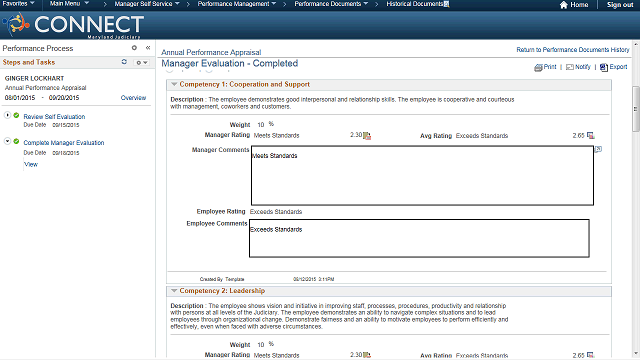
Task: Collapse Competency 1: Cooperation and Support section
Action: [174, 84]
